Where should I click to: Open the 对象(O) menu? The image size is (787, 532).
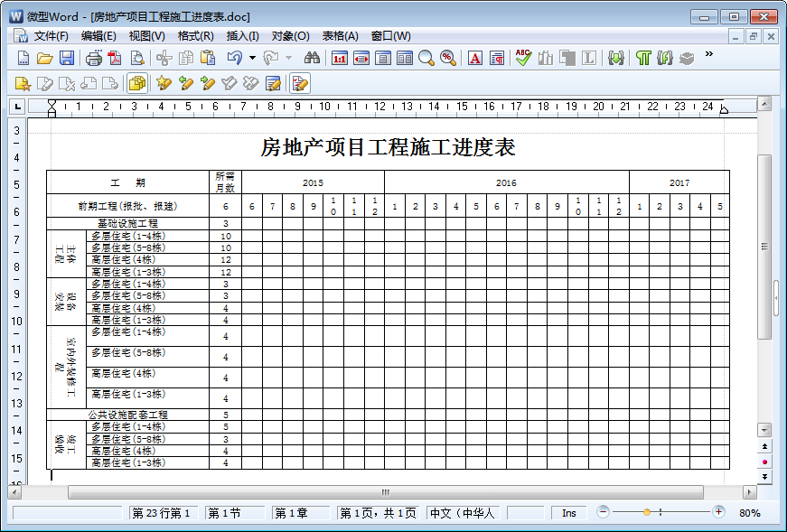tap(290, 36)
